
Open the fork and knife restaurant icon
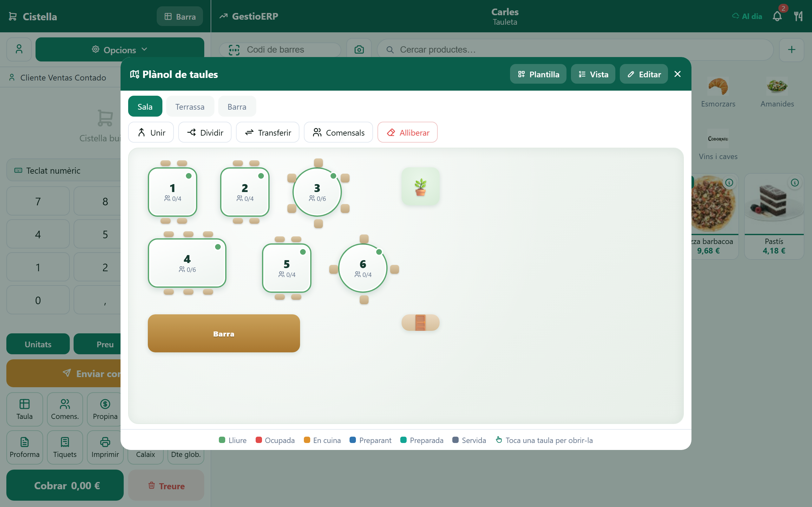click(x=798, y=16)
